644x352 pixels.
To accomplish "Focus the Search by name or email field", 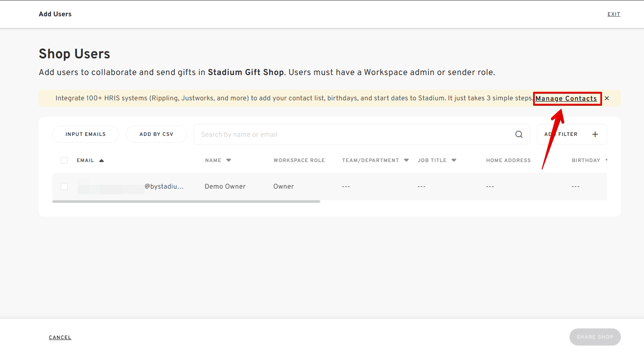I will (x=351, y=134).
